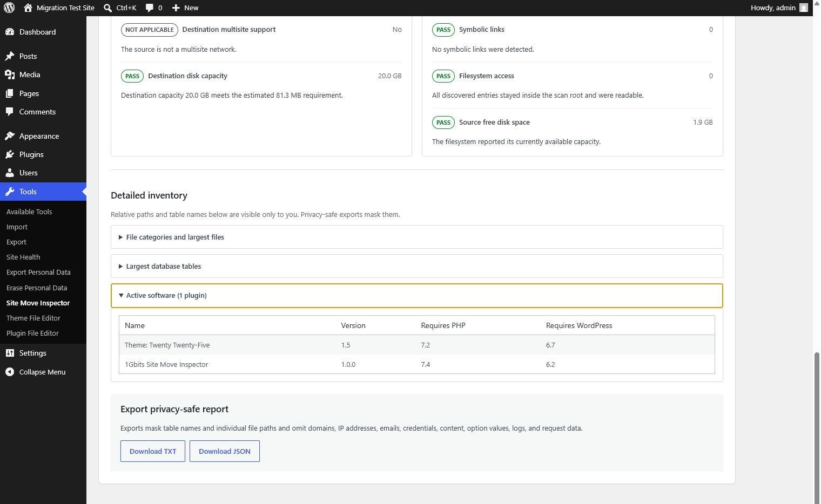Open Dashboard menu item

pyautogui.click(x=43, y=32)
